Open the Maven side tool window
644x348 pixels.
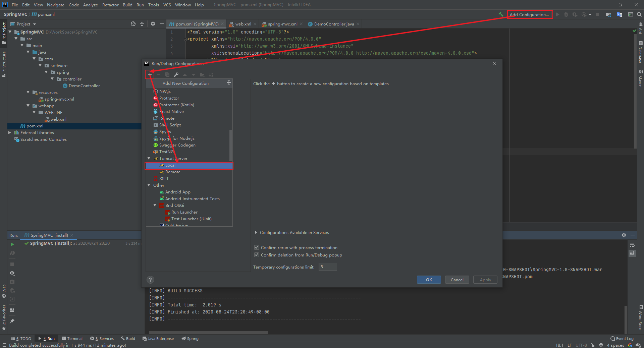640,79
